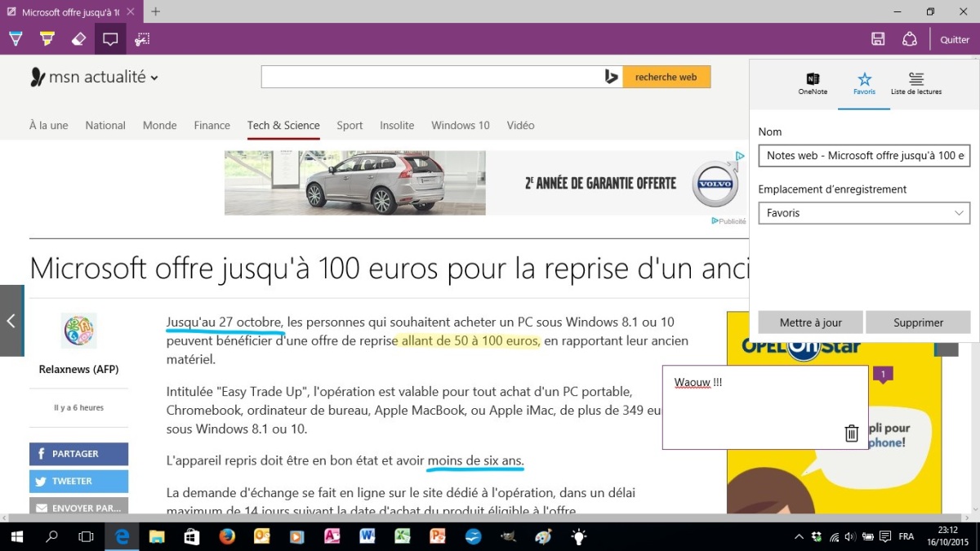Send article by email with Envoyer par
The image size is (980, 551).
[79, 508]
